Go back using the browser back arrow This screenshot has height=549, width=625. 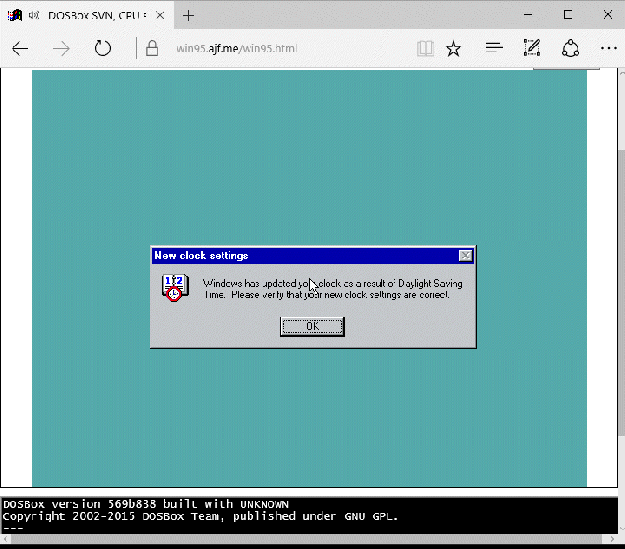(20, 49)
